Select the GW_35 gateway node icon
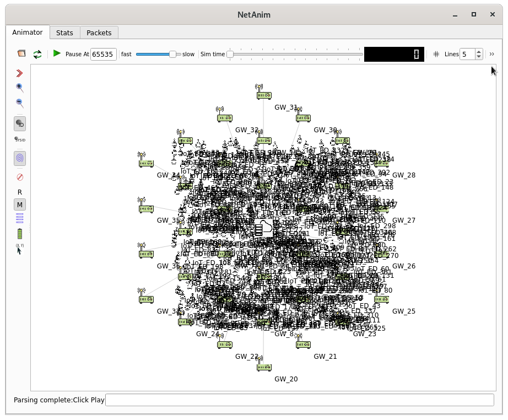 tap(146, 205)
